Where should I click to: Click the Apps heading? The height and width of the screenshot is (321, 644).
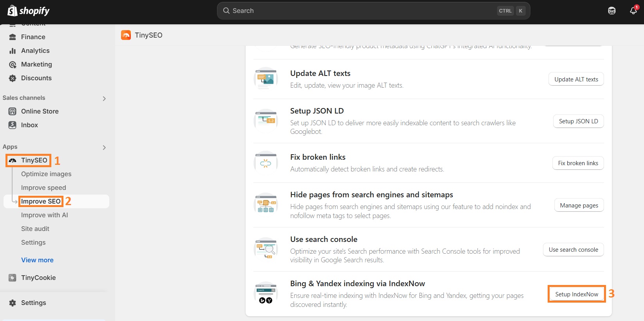[10, 147]
